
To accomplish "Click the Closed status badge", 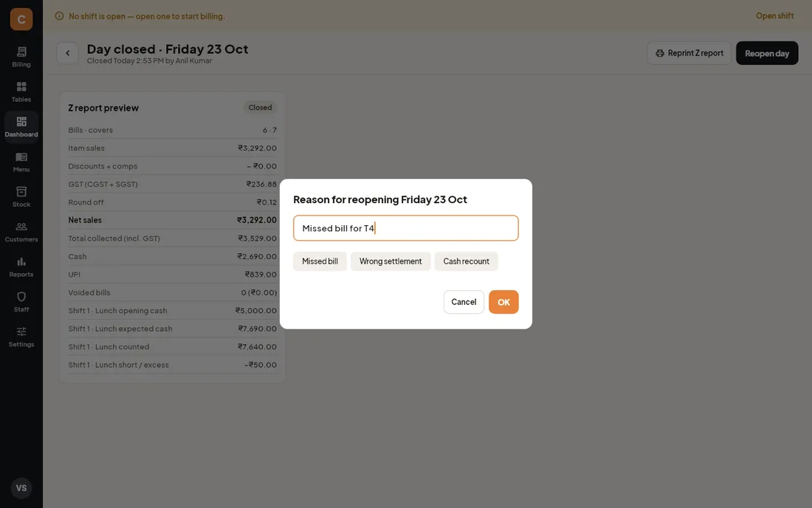I will click(260, 108).
